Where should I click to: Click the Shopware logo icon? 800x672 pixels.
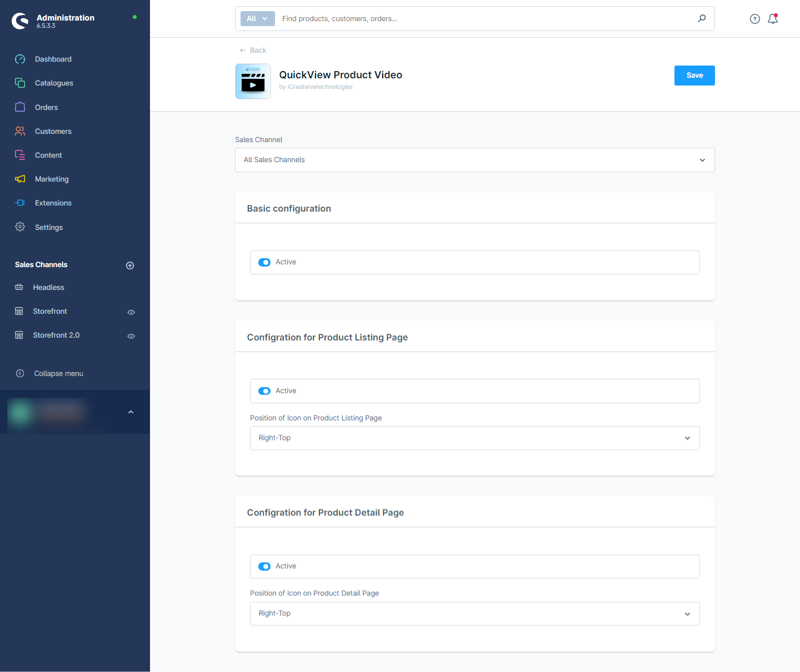click(20, 21)
